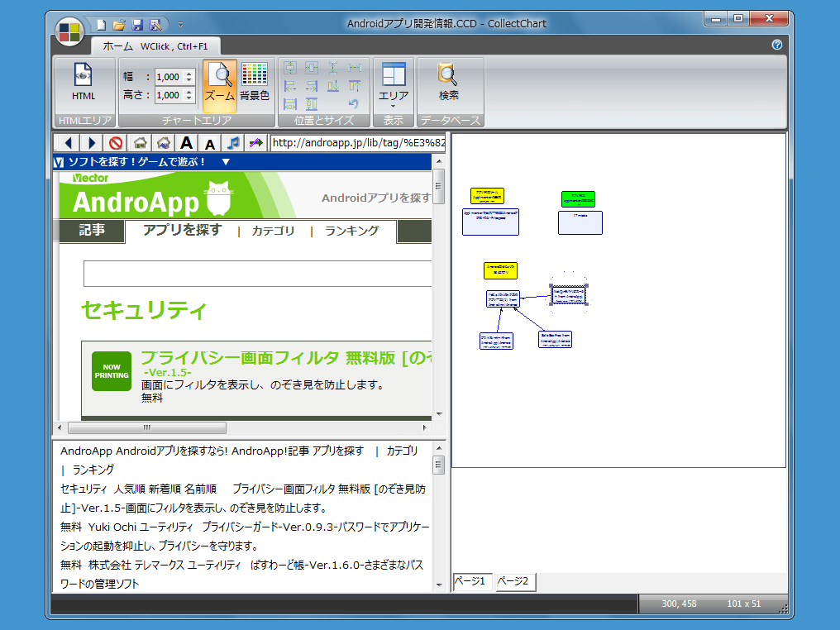
Task: Click the webpage search input box
Action: click(x=258, y=274)
